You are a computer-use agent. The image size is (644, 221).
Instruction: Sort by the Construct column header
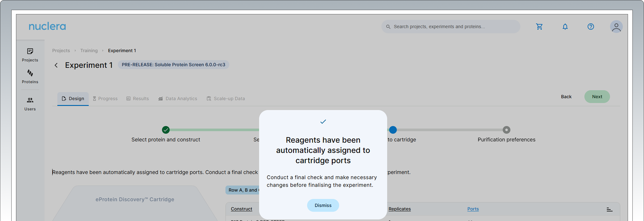(x=241, y=209)
